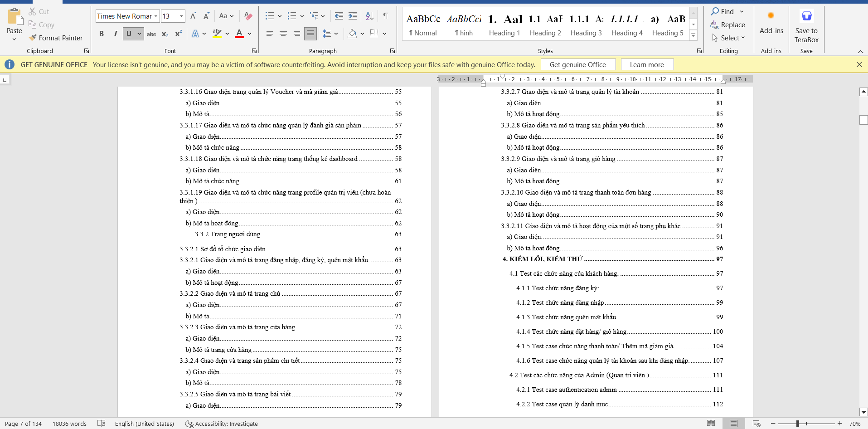Image resolution: width=868 pixels, height=429 pixels.
Task: Open Paste options arrow
Action: click(14, 39)
